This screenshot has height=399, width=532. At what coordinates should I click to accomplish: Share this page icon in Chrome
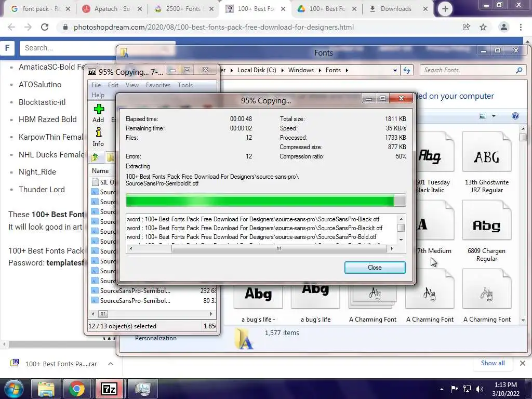[466, 27]
